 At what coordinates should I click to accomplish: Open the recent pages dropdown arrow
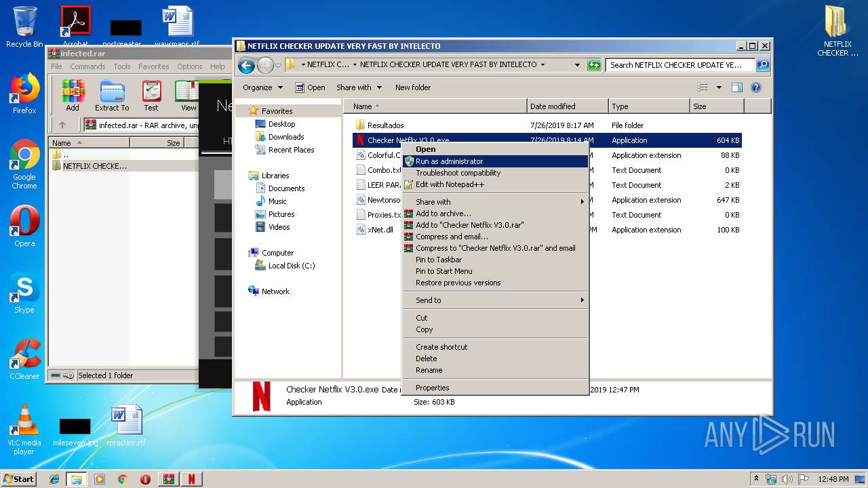(278, 66)
